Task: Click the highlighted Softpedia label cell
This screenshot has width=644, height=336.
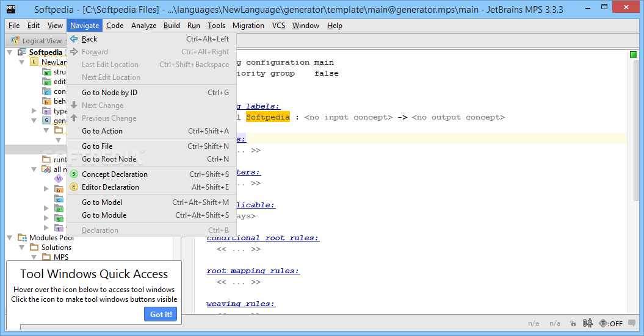Action: click(268, 117)
